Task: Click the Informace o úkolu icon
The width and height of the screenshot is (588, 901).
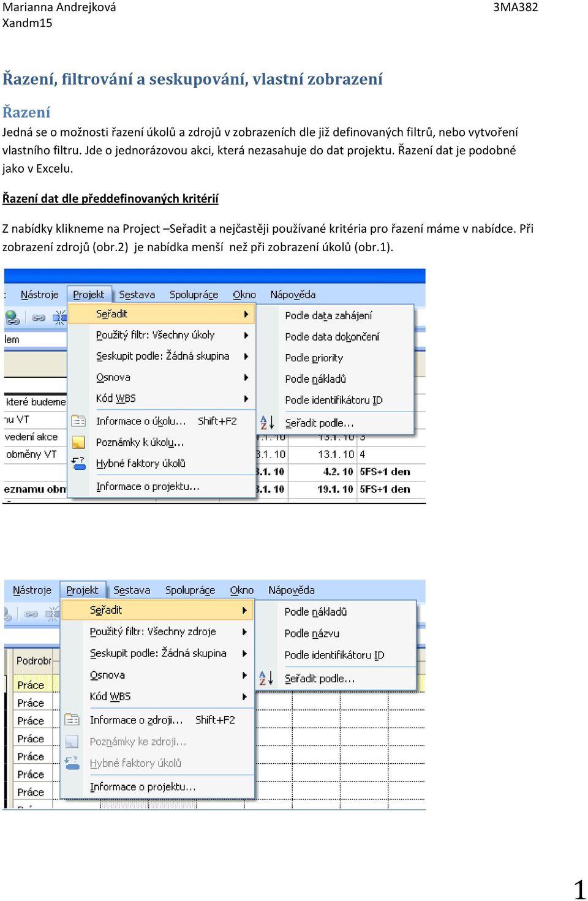Action: (x=78, y=421)
